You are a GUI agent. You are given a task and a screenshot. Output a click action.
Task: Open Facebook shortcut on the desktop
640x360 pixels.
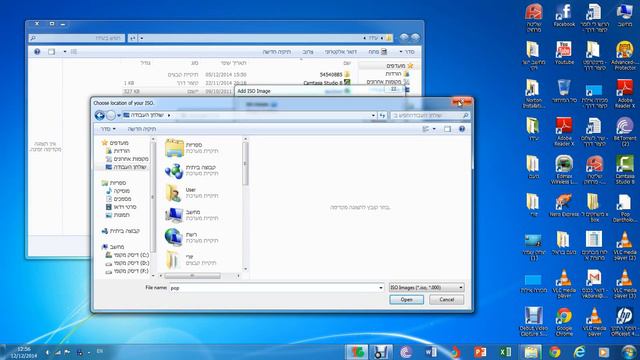(564, 16)
